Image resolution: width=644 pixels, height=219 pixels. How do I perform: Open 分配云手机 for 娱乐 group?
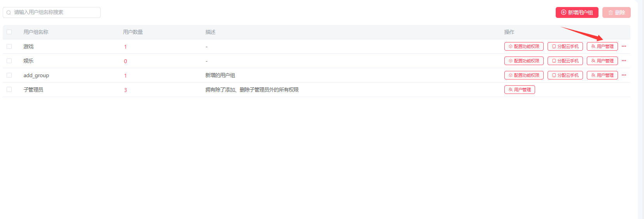[x=565, y=61]
